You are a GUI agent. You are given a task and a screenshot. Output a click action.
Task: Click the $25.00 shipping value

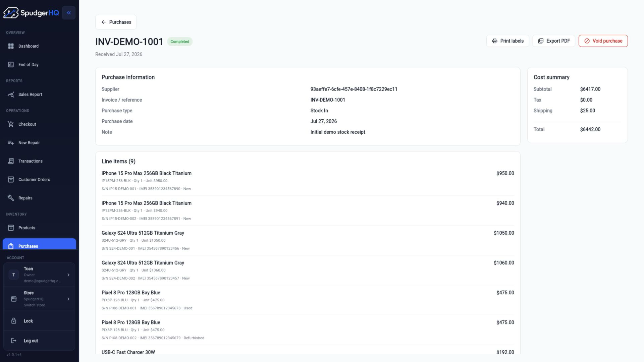click(x=587, y=111)
